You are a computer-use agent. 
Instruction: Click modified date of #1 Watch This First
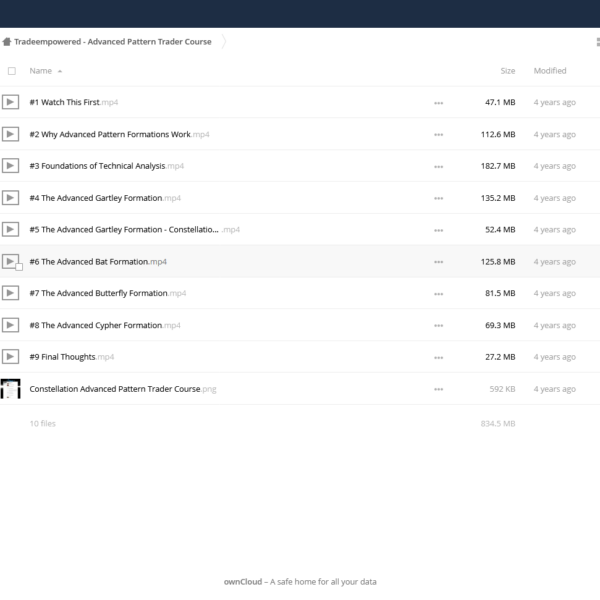(554, 102)
